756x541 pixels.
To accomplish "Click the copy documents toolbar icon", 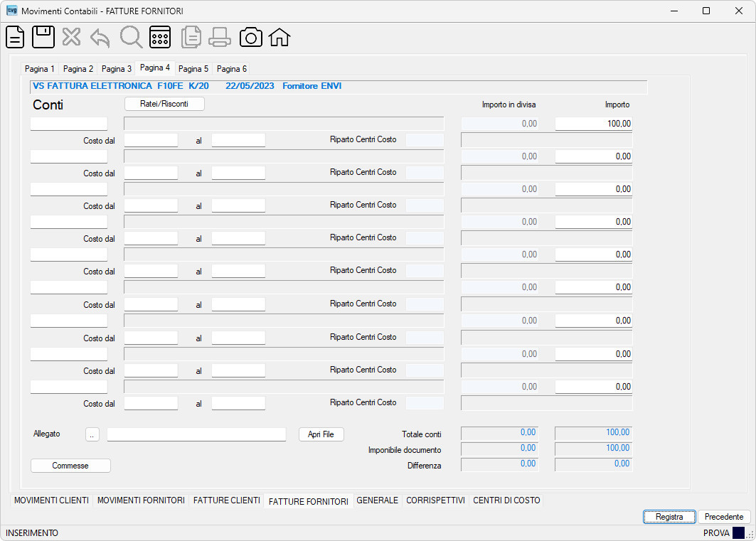I will [x=191, y=37].
